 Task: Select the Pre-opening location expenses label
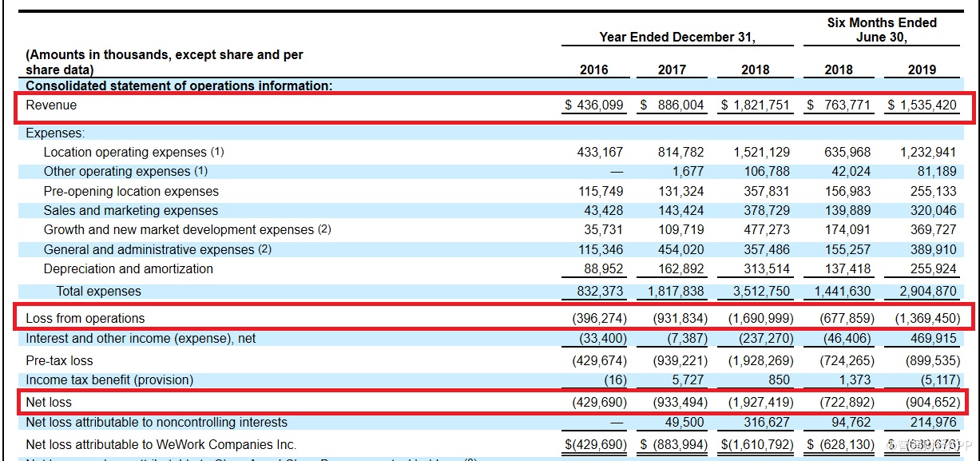coord(131,192)
